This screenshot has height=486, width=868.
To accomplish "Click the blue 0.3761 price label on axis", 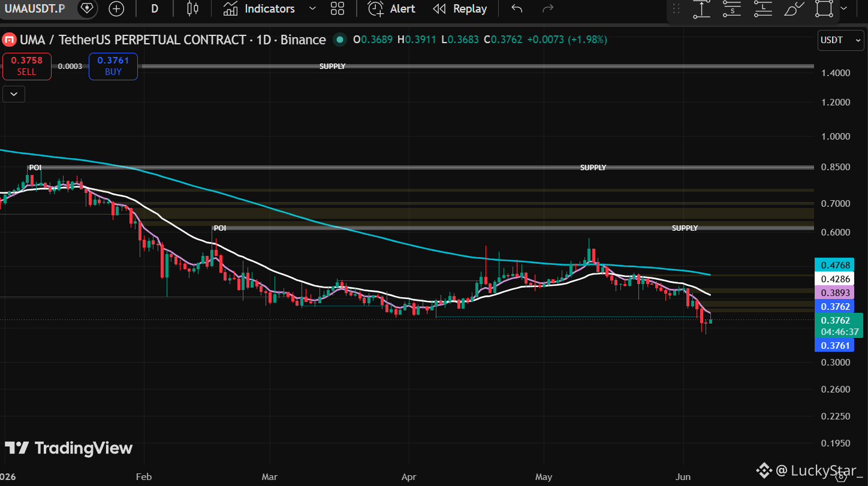I will point(835,345).
